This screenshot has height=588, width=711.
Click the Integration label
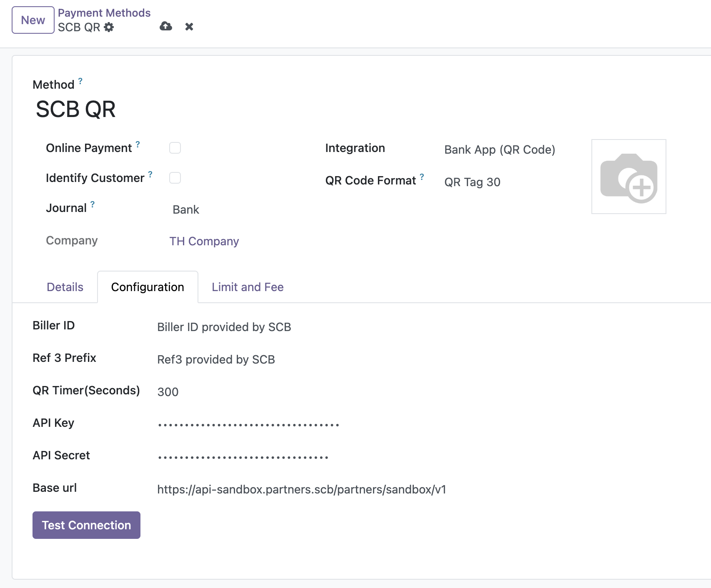tap(355, 148)
